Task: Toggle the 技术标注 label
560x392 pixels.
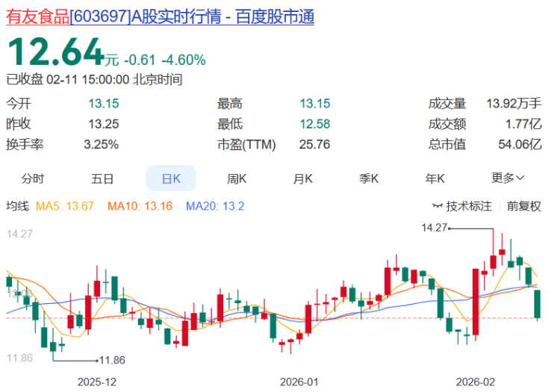Action: pos(469,206)
